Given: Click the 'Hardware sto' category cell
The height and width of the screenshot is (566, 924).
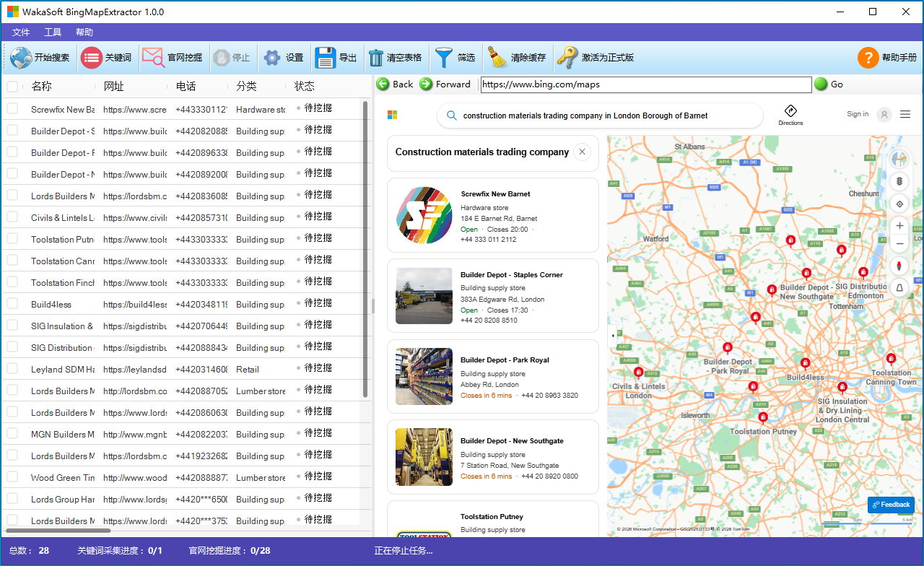Looking at the screenshot, I should (x=261, y=109).
